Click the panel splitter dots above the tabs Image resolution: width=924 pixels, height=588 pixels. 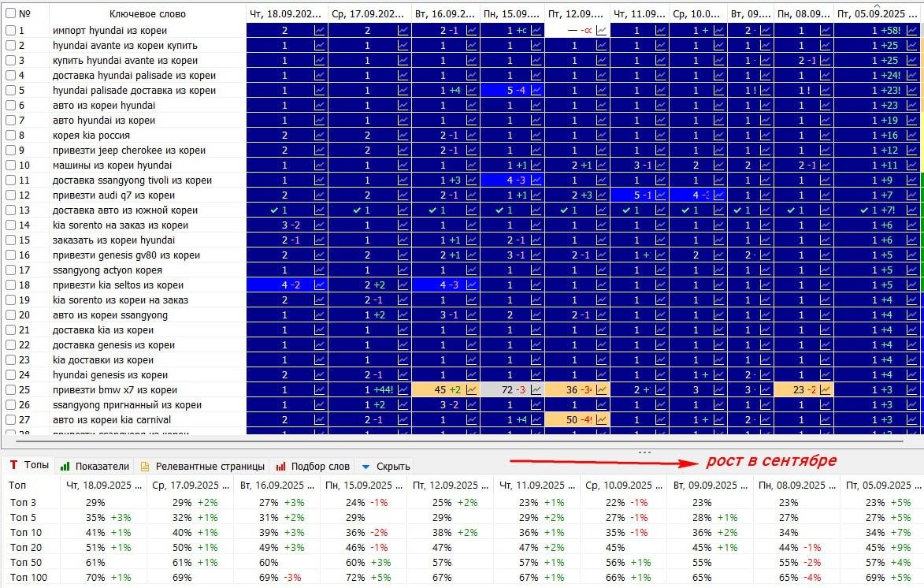[x=644, y=452]
